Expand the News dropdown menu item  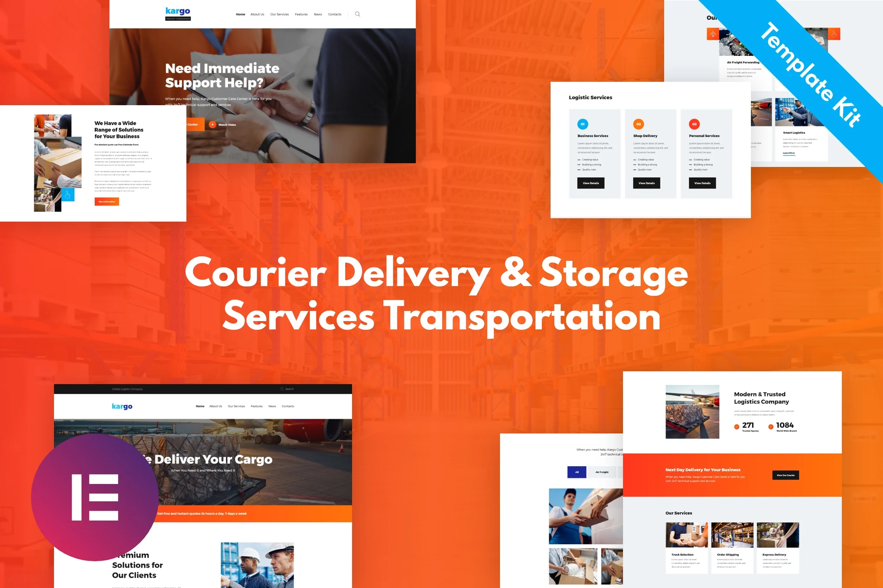click(318, 14)
